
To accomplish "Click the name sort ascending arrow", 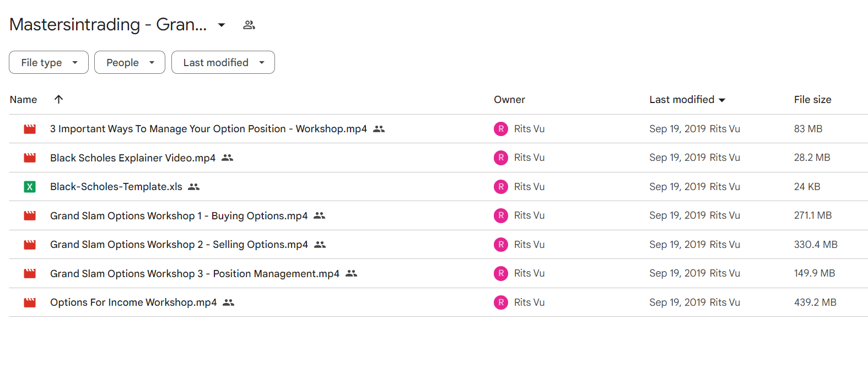I will tap(59, 99).
